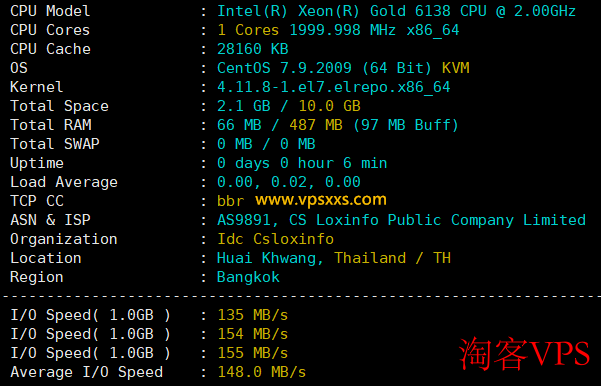This screenshot has width=601, height=386.
Task: Select Total RAM value 66 MB / 487 MB
Action: [338, 125]
